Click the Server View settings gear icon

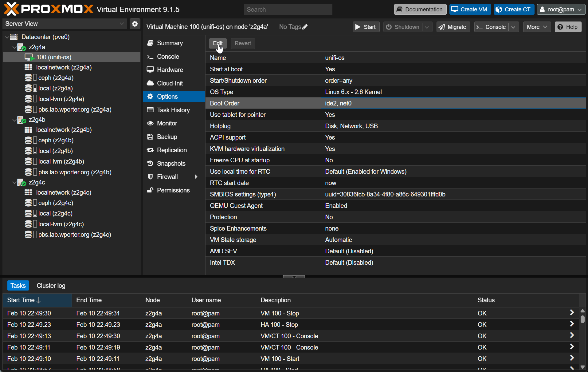coord(135,24)
